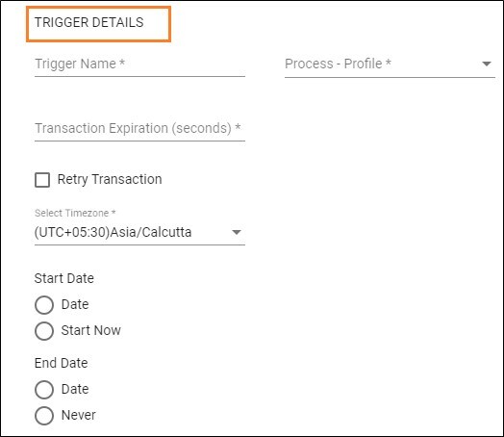Click the Never option text
This screenshot has height=437, width=504.
pos(79,415)
